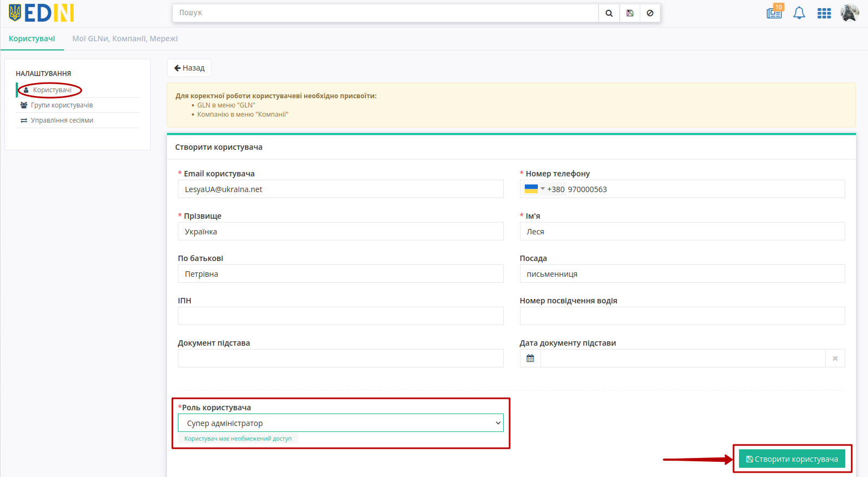The image size is (868, 477).
Task: Click the EDIN logo
Action: pyautogui.click(x=41, y=13)
